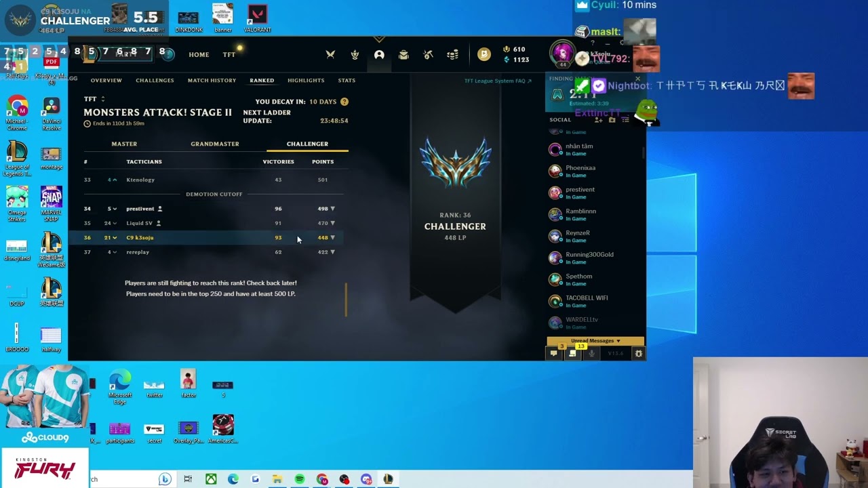Click the add folder icon in Social
Viewport: 868px width, 488px height.
[x=612, y=120]
